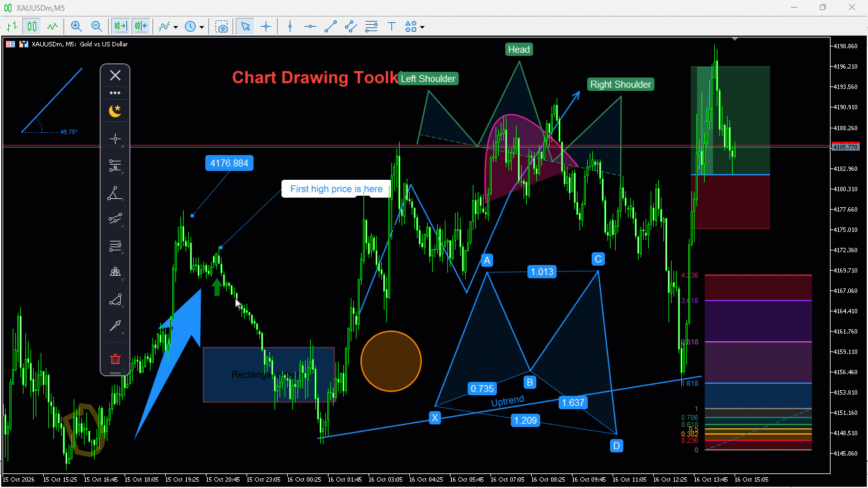Select the text label tool

point(391,26)
